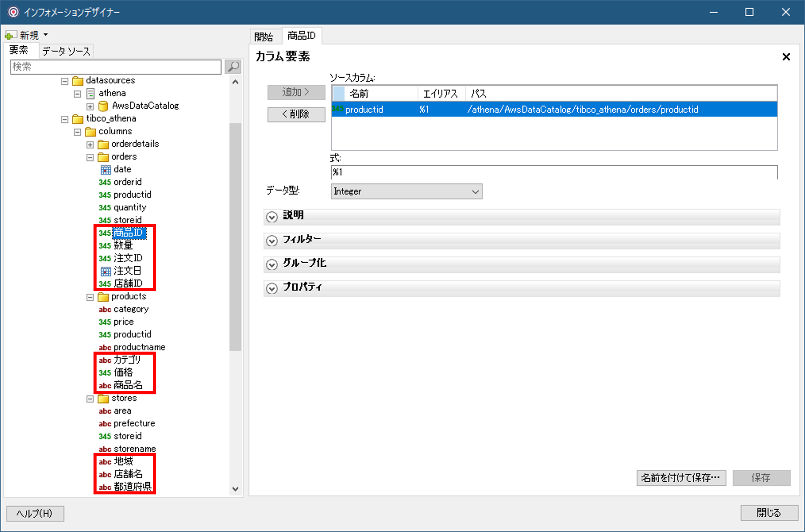
Task: Close the カラム要素 panel with X
Action: [x=786, y=57]
